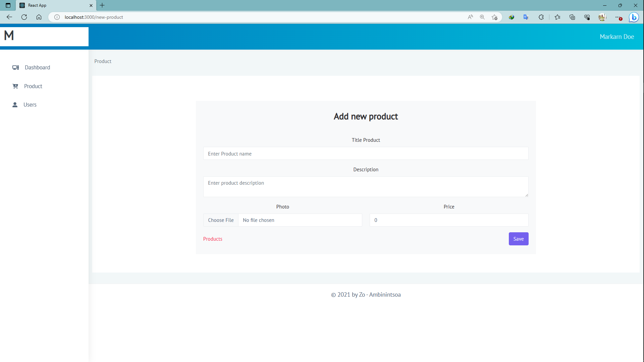This screenshot has width=644, height=362.
Task: Click the browser favorites star list icon
Action: pyautogui.click(x=557, y=17)
